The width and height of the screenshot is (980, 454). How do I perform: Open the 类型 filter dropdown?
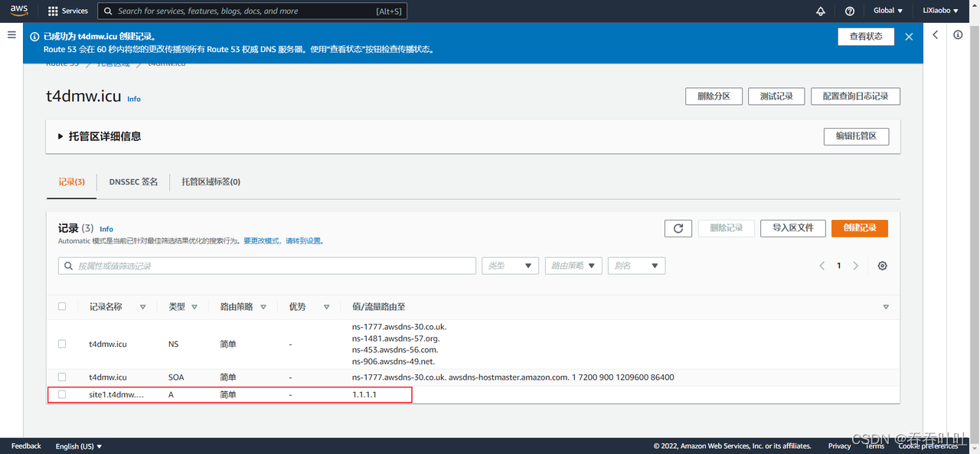pyautogui.click(x=510, y=266)
